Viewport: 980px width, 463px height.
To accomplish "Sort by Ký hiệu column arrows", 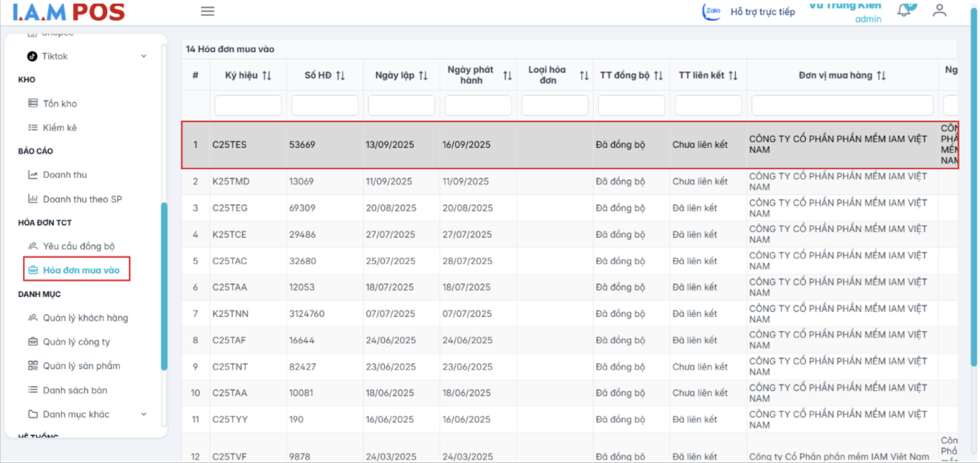I will 267,75.
